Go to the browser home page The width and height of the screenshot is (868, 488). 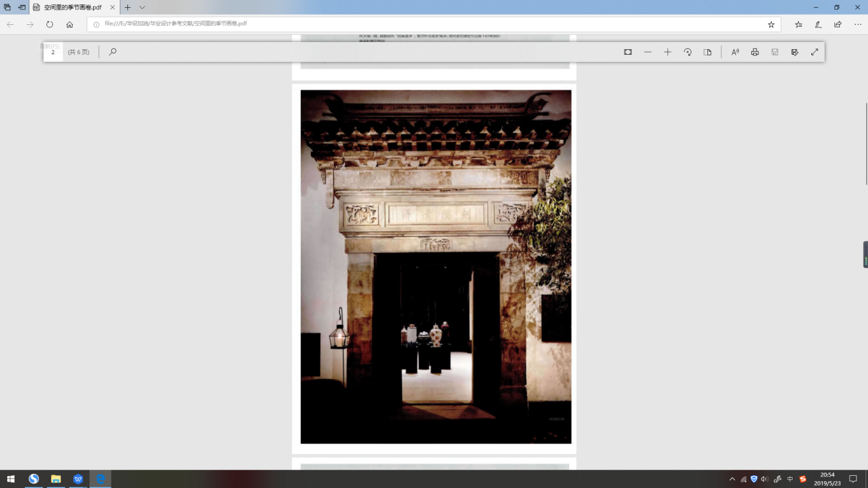click(x=69, y=24)
